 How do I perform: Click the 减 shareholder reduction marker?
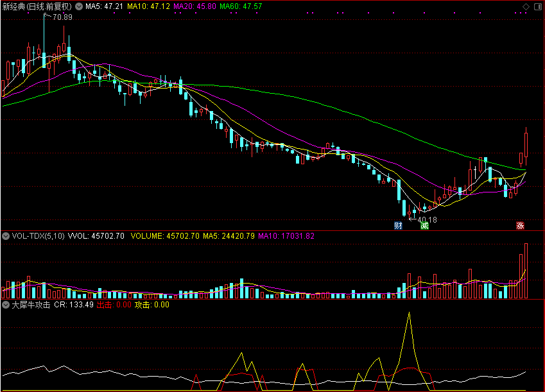(x=424, y=226)
